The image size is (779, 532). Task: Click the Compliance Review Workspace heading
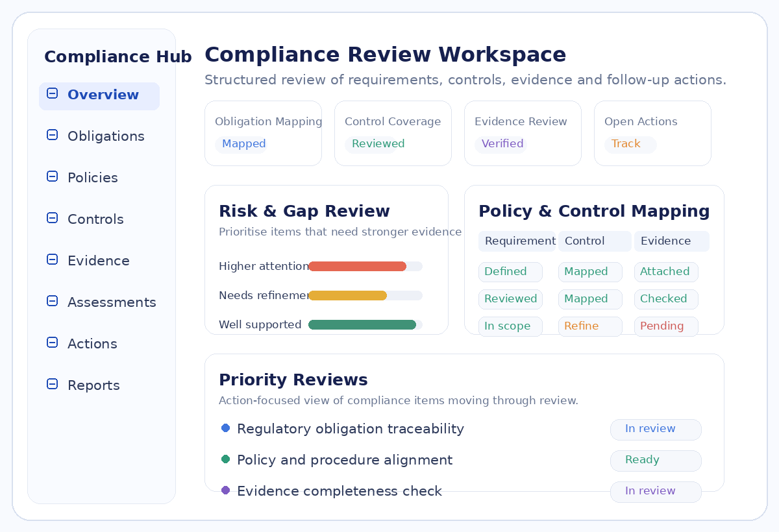[x=386, y=54]
